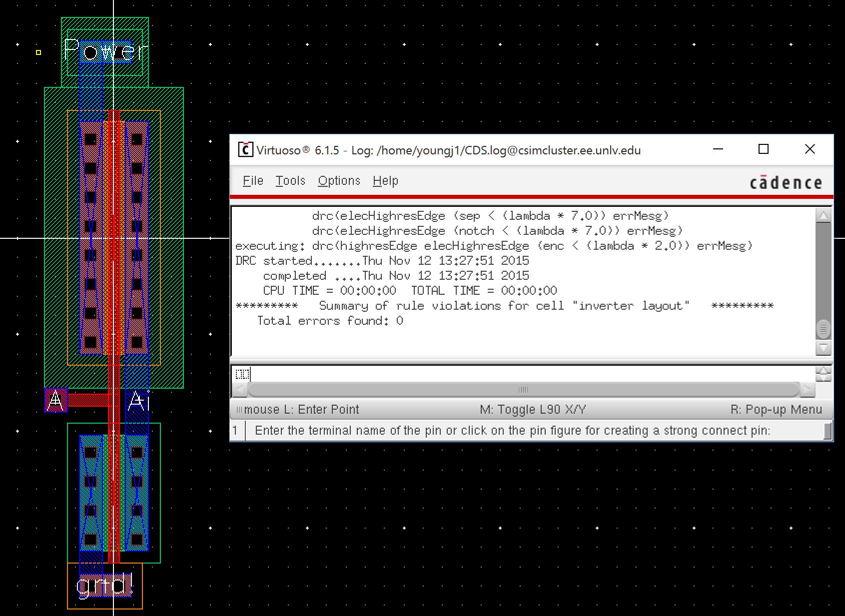Click the Virtuoso window app icon
The height and width of the screenshot is (616, 845).
245,150
